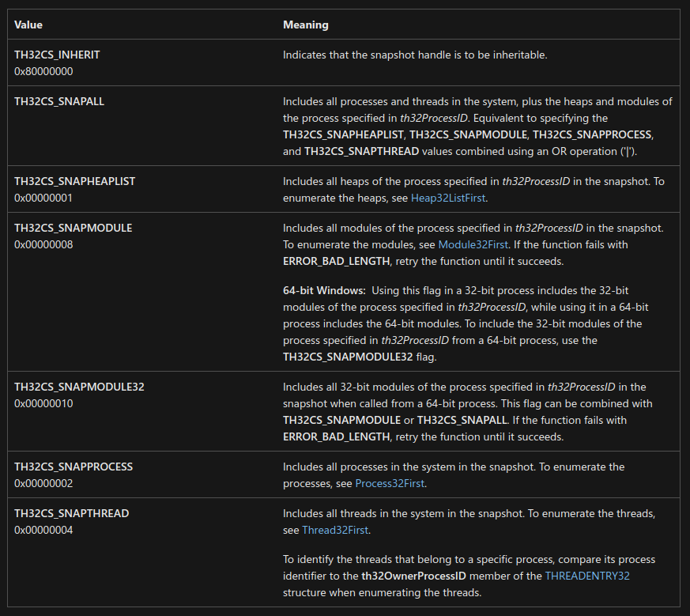
Task: Follow the Process32First link
Action: pos(390,483)
